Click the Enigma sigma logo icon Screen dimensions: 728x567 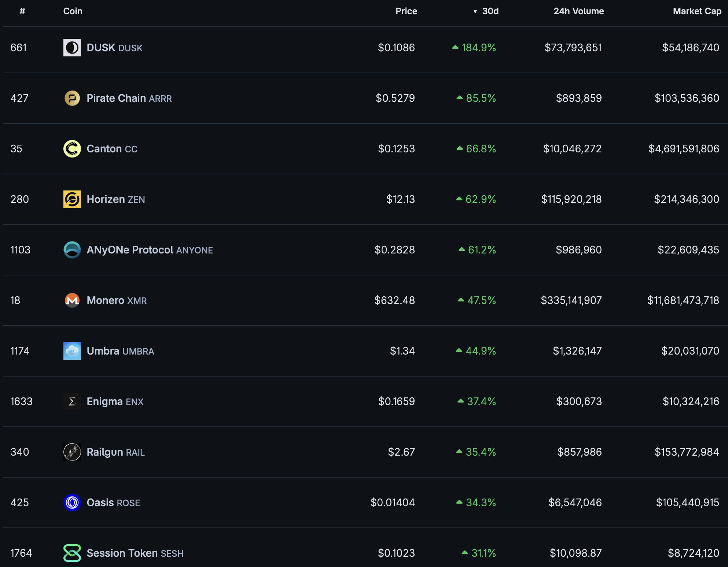[x=72, y=401]
